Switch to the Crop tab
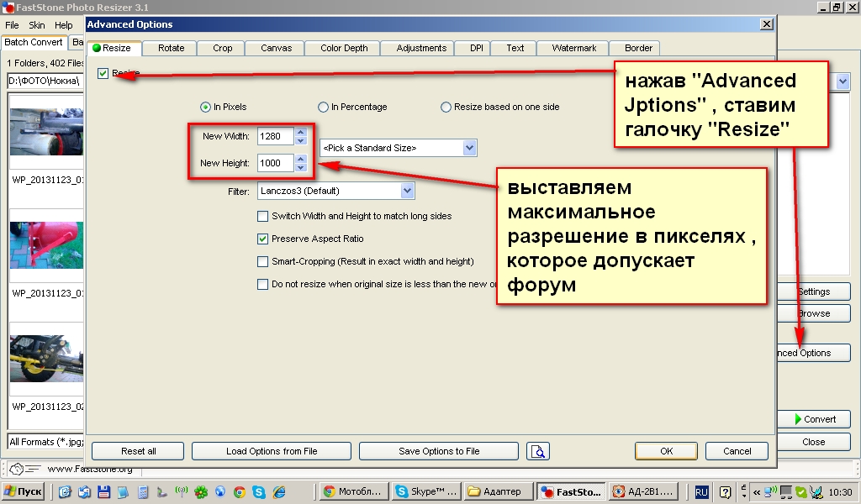 pos(222,48)
